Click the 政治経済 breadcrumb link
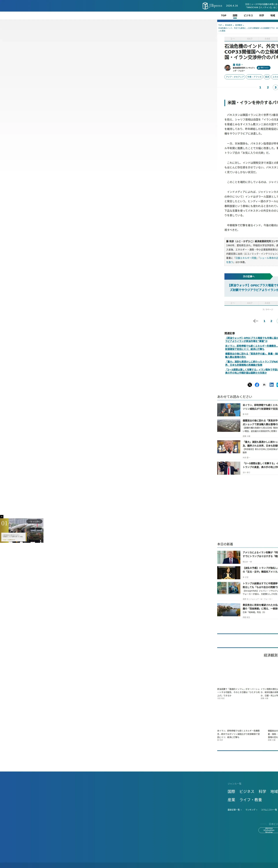 pyautogui.click(x=228, y=25)
